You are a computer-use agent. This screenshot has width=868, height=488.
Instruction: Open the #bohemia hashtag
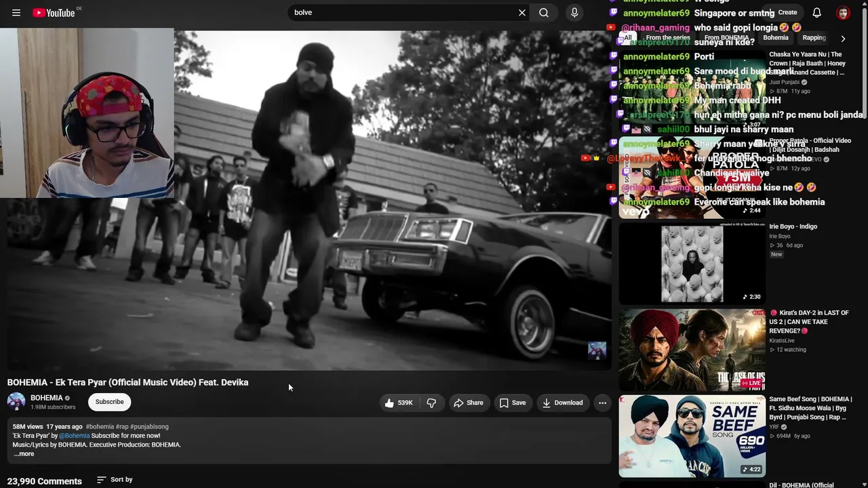100,427
